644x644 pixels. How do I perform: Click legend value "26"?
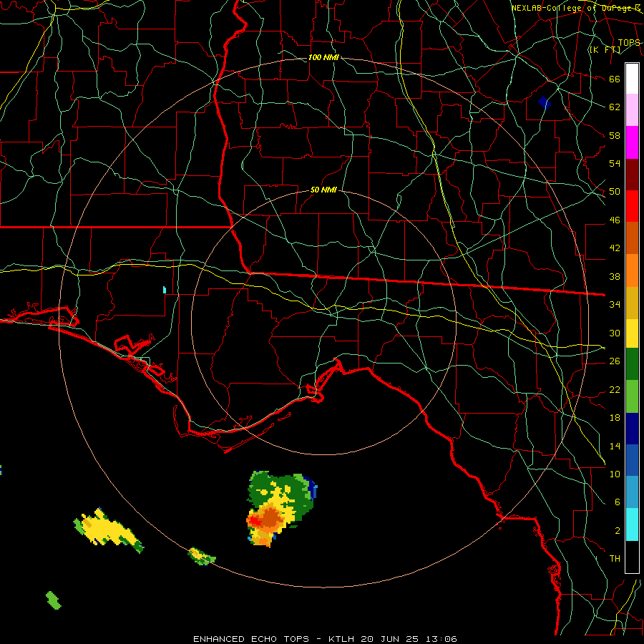615,361
